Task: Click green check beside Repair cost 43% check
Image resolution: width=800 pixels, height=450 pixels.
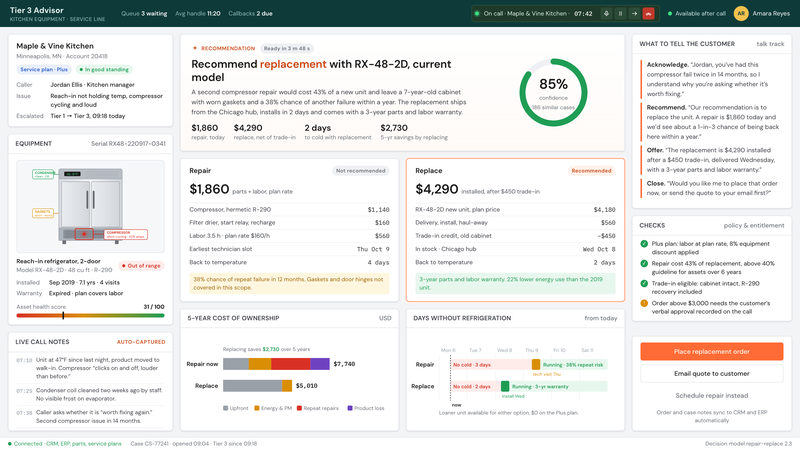Action: (x=644, y=264)
